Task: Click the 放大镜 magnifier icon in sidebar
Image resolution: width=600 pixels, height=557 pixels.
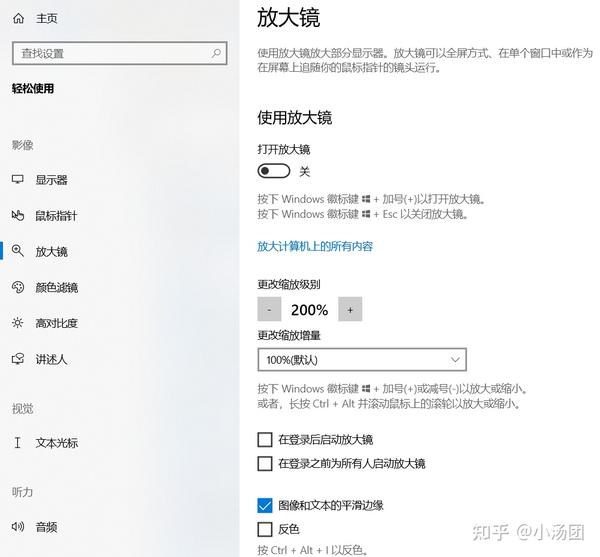Action: tap(18, 251)
